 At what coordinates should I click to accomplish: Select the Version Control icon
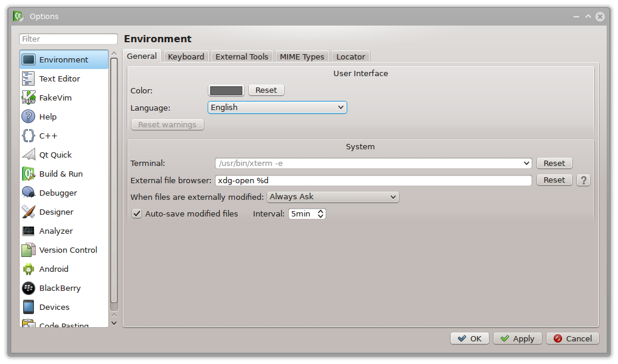click(29, 250)
